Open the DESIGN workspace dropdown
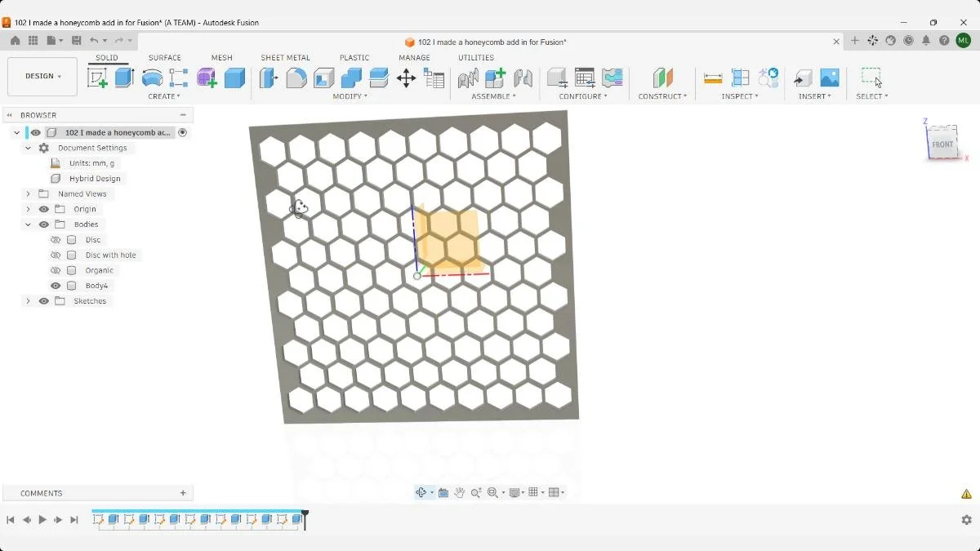 42,77
